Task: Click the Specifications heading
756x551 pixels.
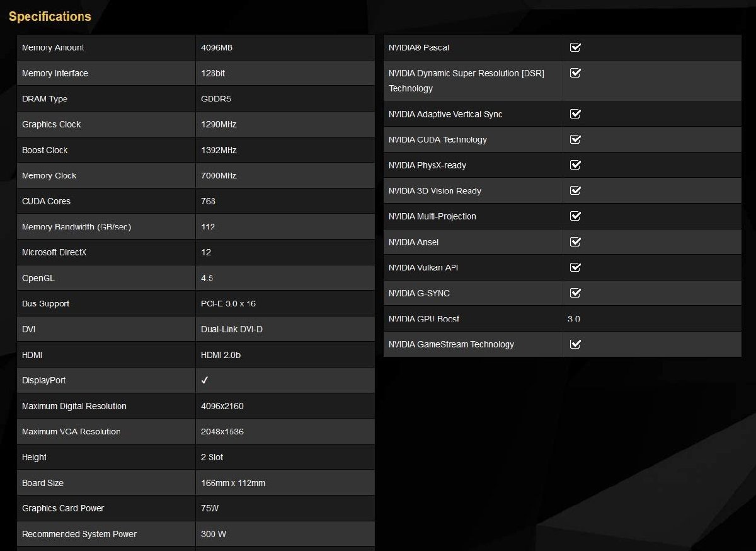Action: 50,16
